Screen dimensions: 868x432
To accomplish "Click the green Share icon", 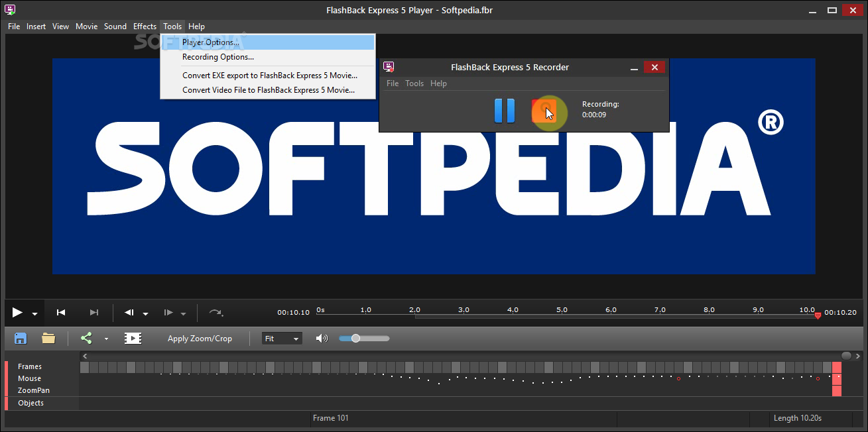I will 86,338.
